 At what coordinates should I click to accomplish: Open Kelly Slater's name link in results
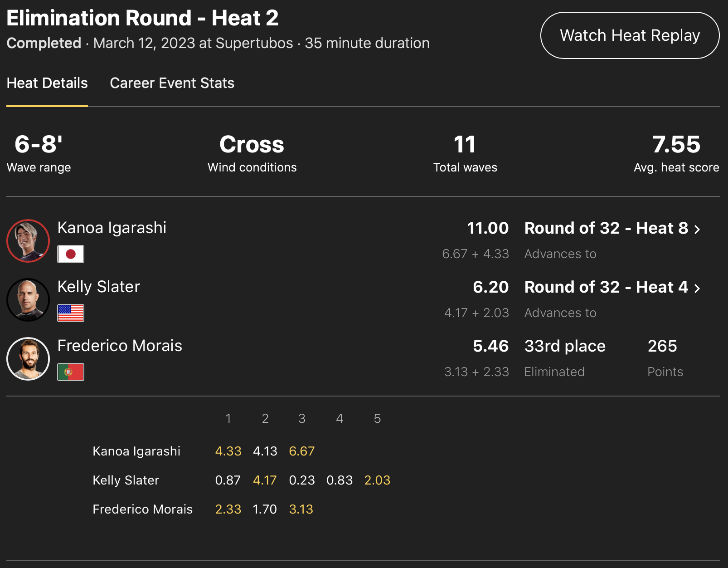point(99,287)
